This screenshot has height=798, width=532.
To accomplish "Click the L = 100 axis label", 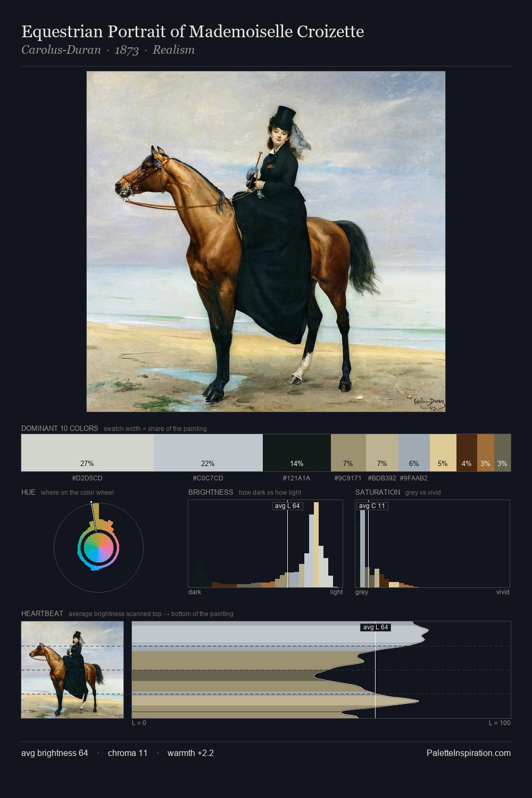I will click(500, 723).
